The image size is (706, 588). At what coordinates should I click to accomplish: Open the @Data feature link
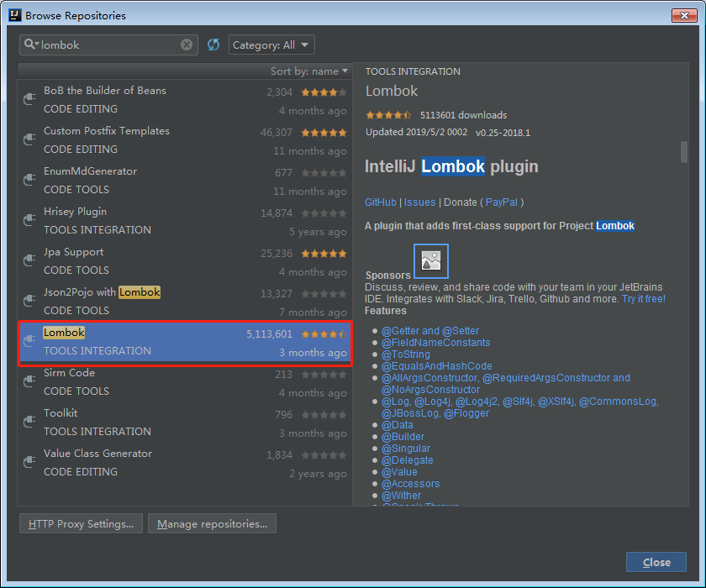pos(397,425)
